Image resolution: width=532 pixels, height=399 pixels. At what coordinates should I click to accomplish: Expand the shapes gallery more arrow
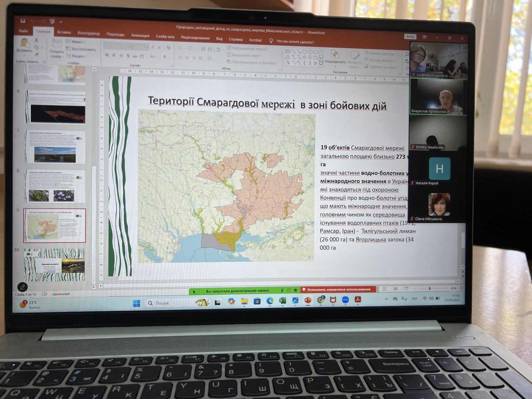[321, 64]
